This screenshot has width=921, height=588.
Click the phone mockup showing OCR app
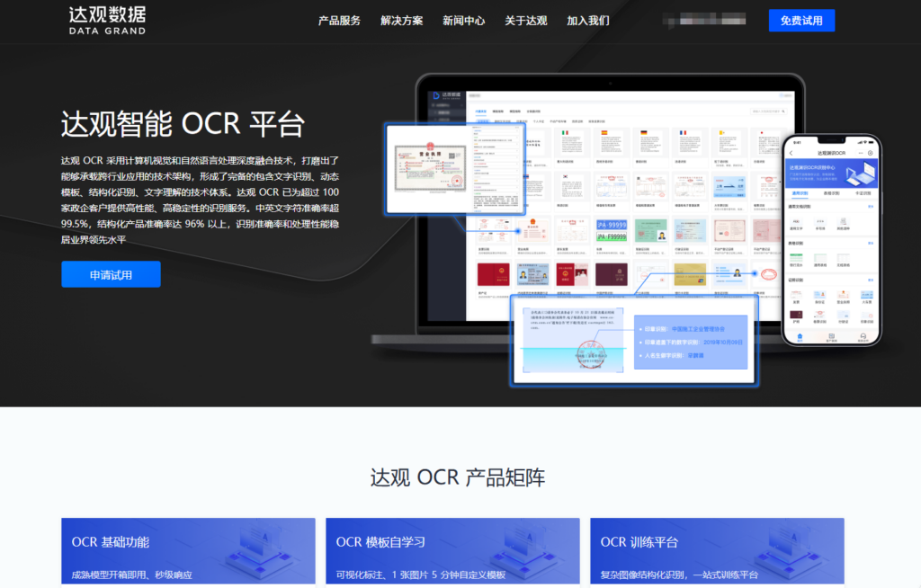[x=831, y=240]
